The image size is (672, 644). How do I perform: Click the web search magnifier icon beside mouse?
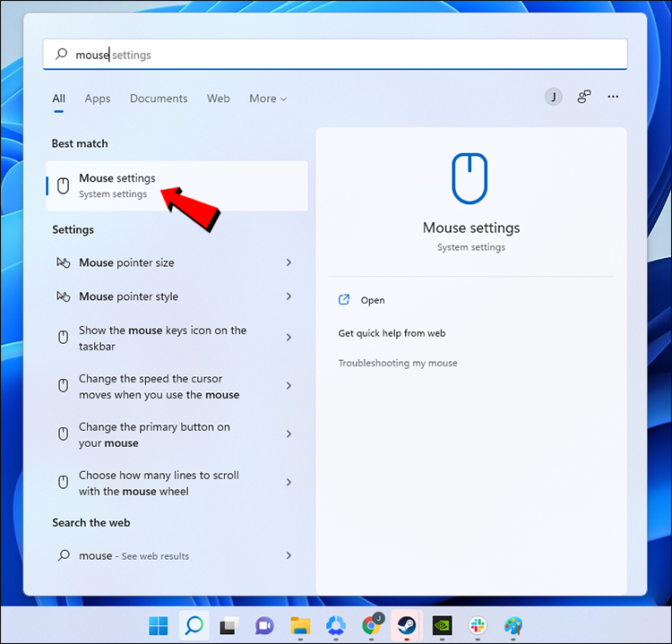coord(64,555)
